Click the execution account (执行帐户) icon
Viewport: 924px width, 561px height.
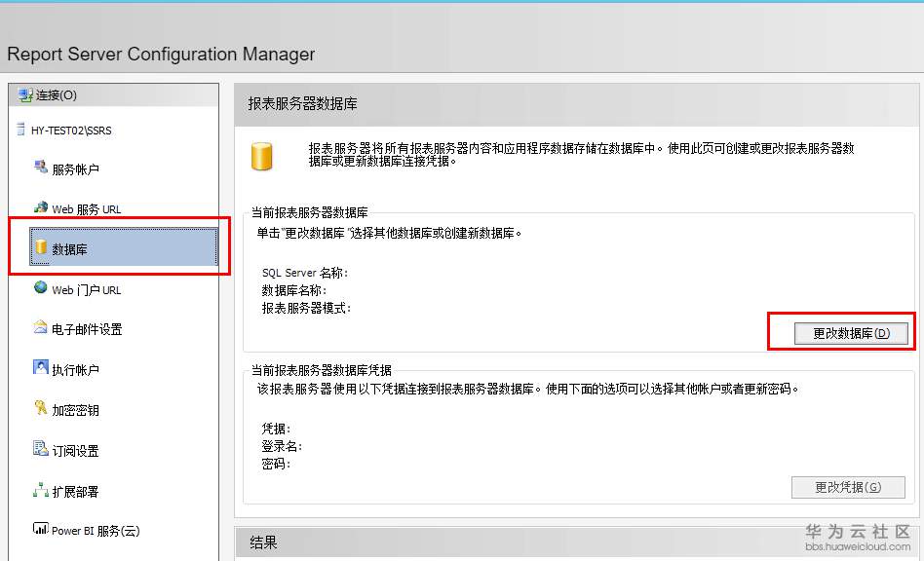(x=41, y=368)
